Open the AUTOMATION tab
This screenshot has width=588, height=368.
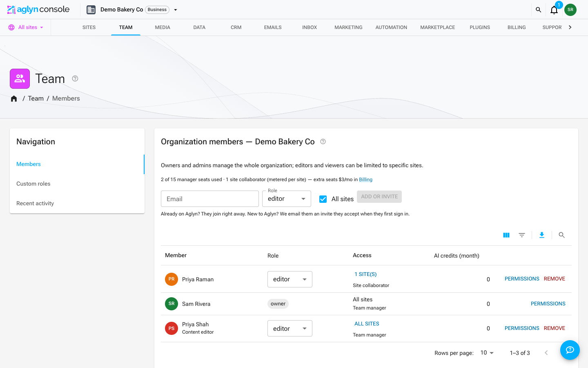click(x=391, y=27)
